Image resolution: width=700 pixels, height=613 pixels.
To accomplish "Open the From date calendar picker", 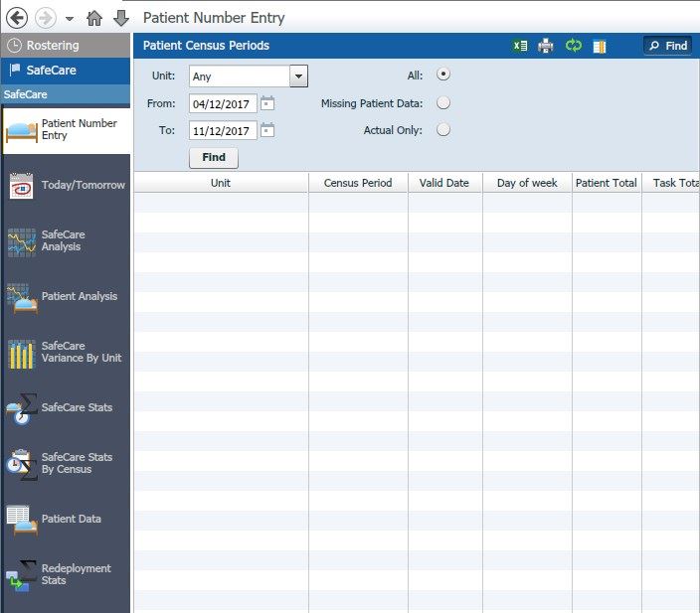I will [x=267, y=103].
